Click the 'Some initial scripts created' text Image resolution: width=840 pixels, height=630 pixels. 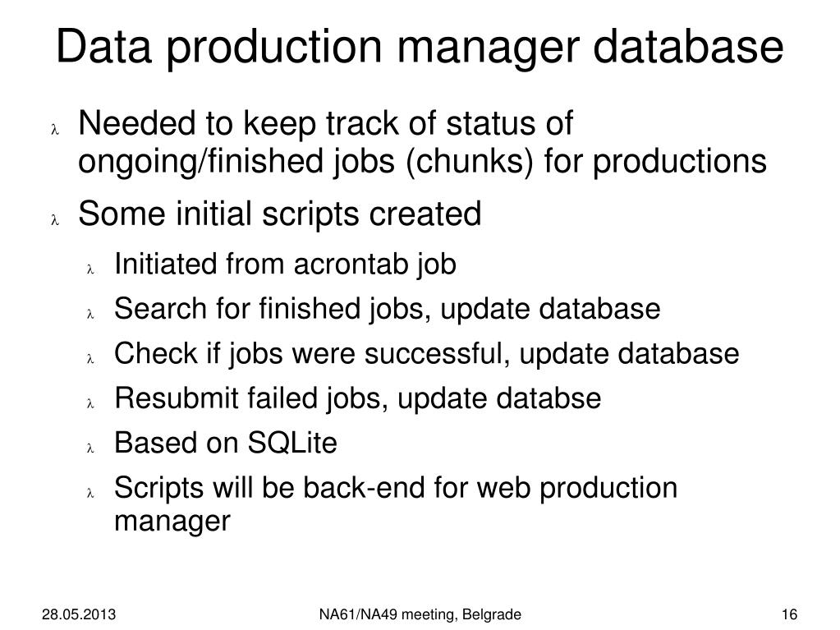pos(280,215)
